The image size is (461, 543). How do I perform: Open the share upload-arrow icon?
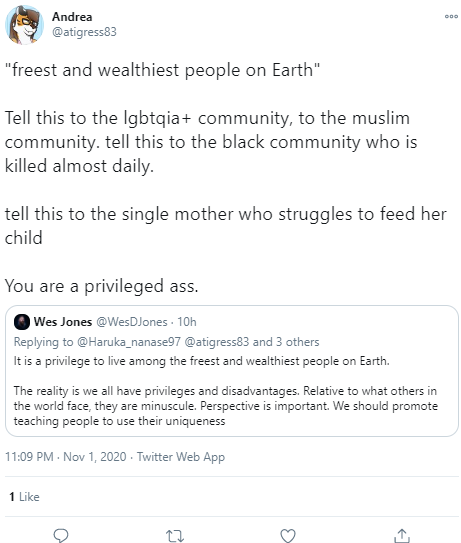pos(401,535)
